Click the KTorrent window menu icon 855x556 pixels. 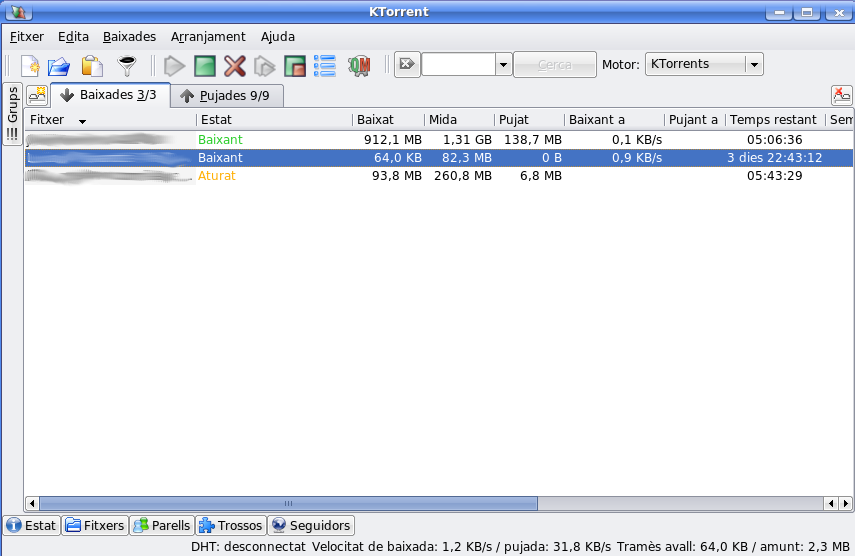point(19,11)
